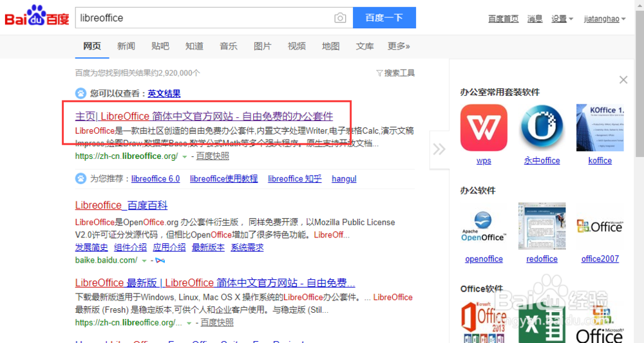Click the Baidu logo

(37, 16)
